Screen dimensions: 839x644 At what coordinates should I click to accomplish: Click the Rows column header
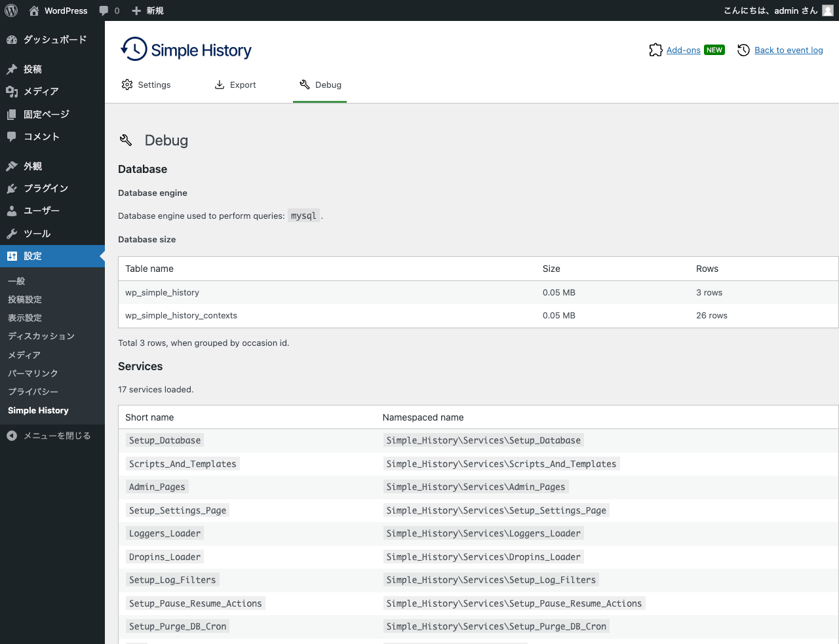pos(707,269)
